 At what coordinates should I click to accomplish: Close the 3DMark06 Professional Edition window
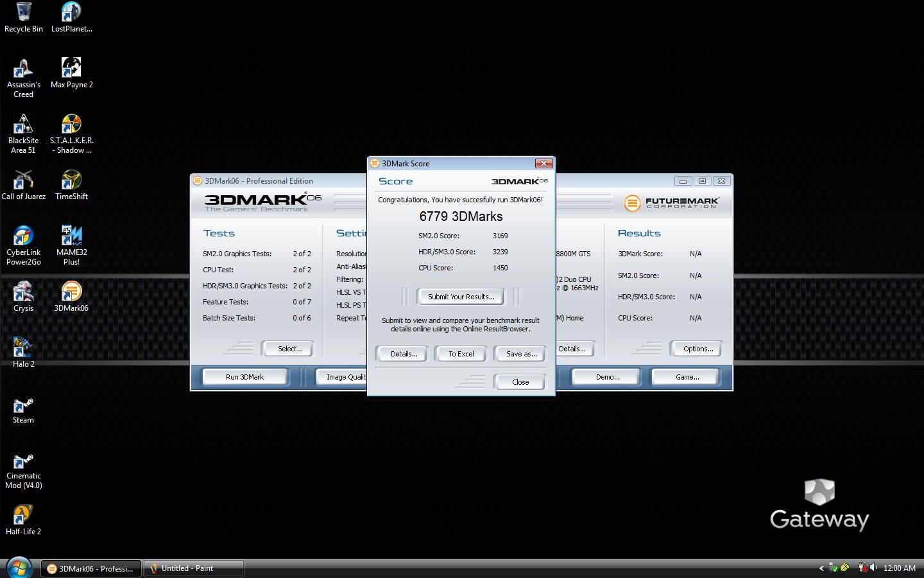[x=721, y=180]
